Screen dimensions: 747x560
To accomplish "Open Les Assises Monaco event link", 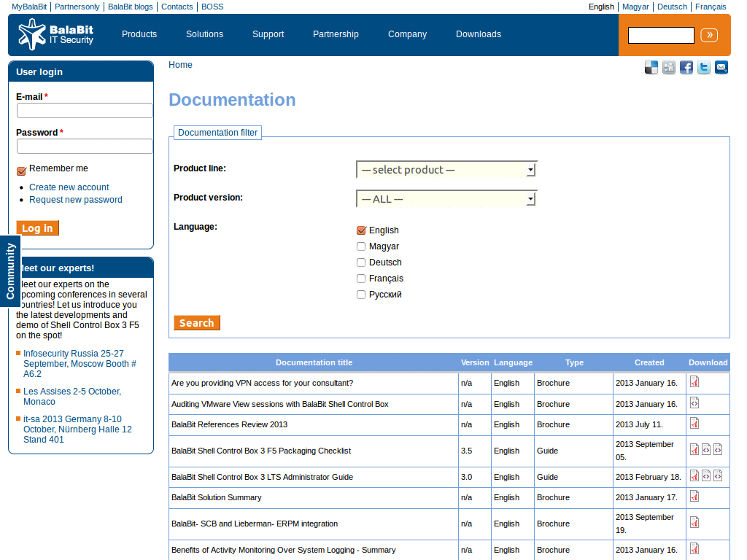I will [72, 396].
